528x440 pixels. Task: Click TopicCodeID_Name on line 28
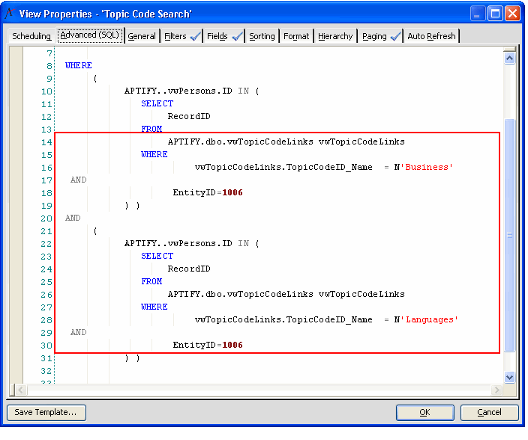329,319
